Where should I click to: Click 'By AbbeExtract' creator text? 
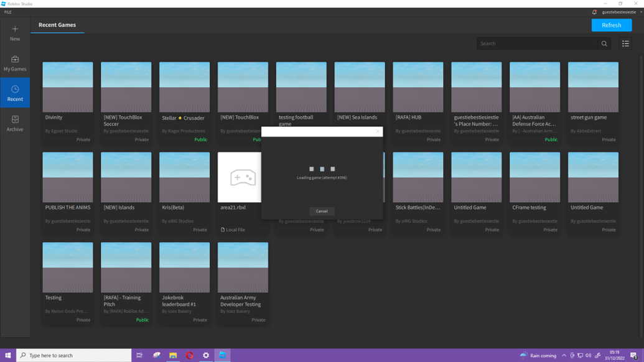(586, 131)
